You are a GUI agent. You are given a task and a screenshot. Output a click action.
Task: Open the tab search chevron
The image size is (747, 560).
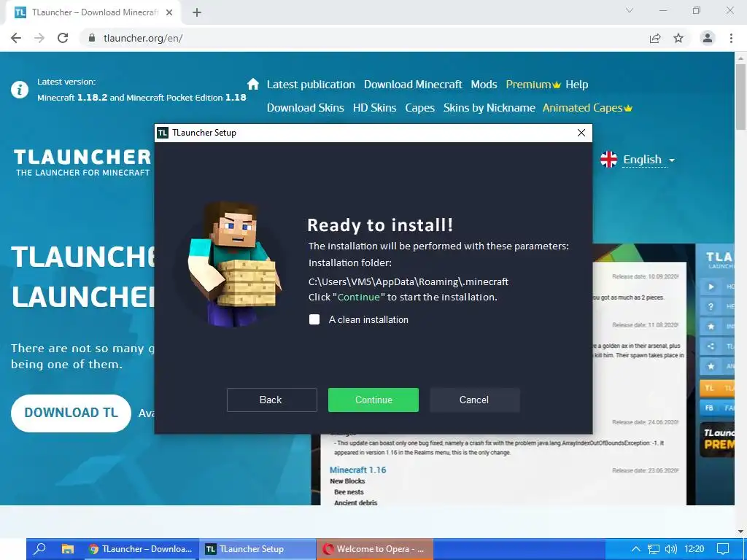coord(630,10)
